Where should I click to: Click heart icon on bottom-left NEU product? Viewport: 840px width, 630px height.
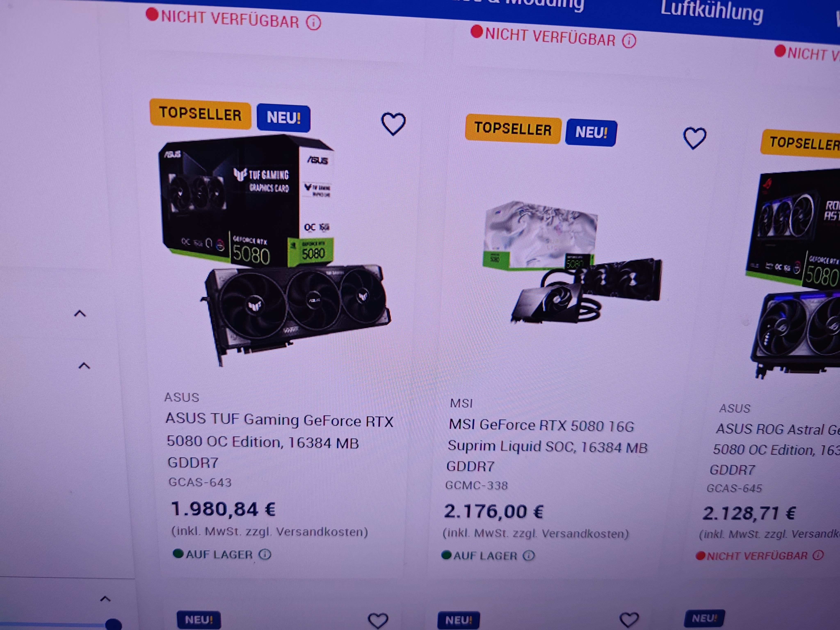coord(378,621)
